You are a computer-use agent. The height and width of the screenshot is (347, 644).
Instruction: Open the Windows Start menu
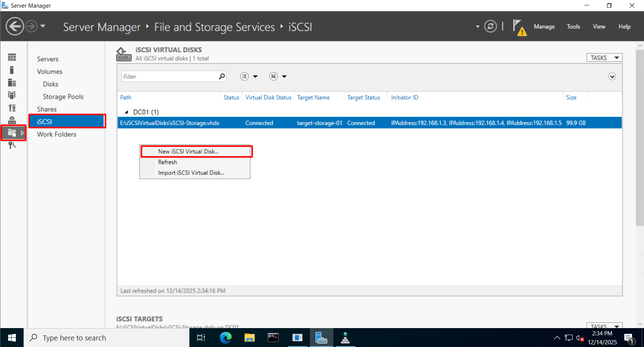click(x=12, y=338)
